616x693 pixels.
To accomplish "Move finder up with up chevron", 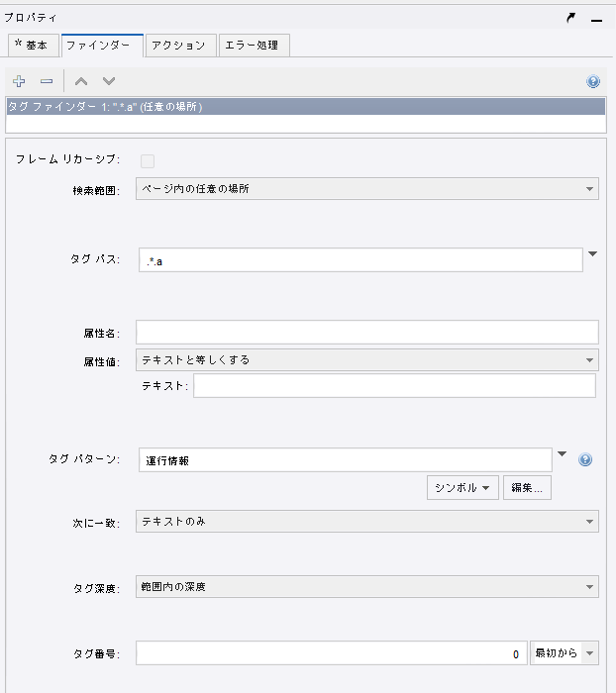I will [81, 81].
